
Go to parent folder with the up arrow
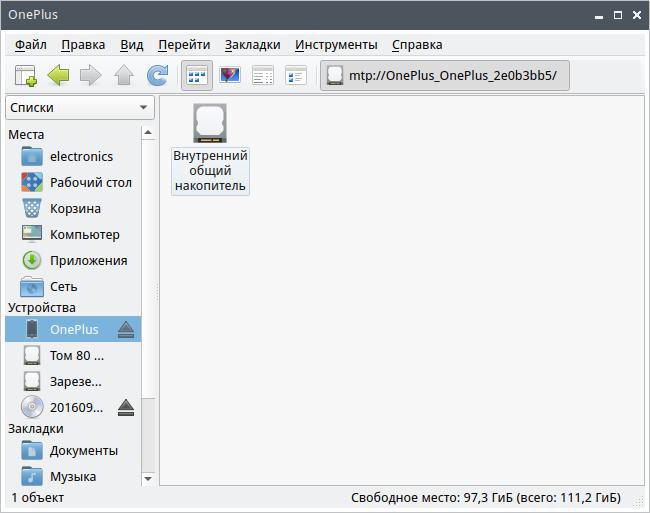click(124, 75)
